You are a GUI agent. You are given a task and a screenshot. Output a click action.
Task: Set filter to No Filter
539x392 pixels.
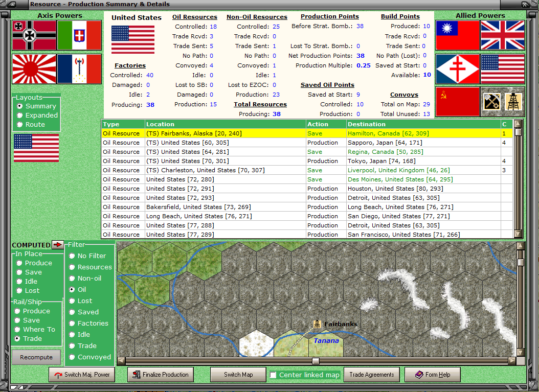coord(72,256)
